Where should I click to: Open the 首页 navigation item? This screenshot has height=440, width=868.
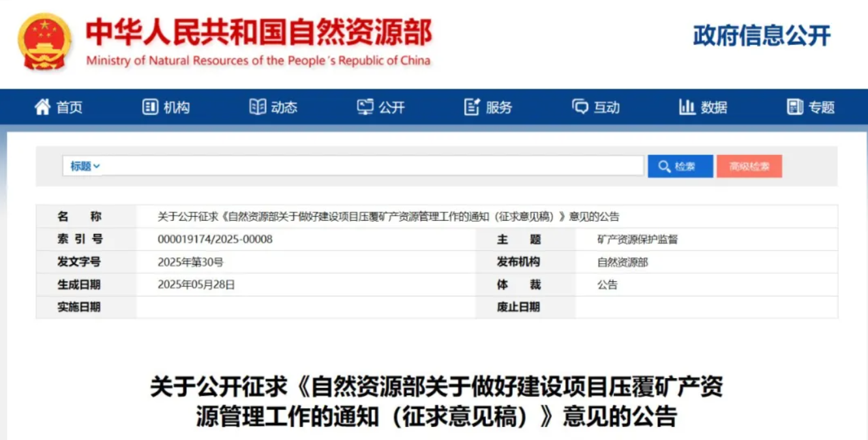pos(59,107)
